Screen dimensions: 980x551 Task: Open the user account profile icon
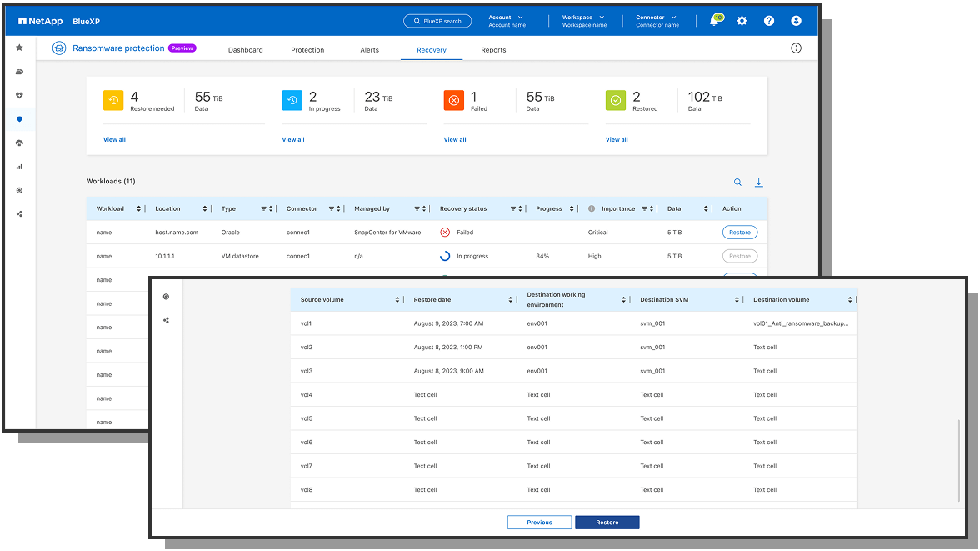tap(796, 20)
